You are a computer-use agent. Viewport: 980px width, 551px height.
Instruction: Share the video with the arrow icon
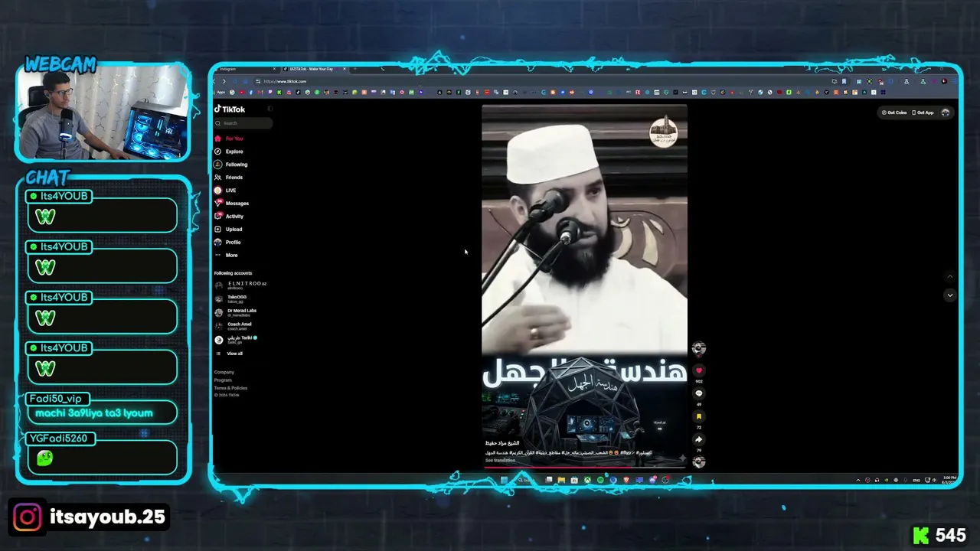(698, 439)
